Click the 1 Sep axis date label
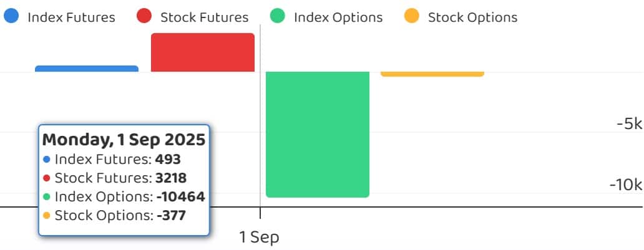Viewport: 644px width, 250px height. (x=259, y=237)
